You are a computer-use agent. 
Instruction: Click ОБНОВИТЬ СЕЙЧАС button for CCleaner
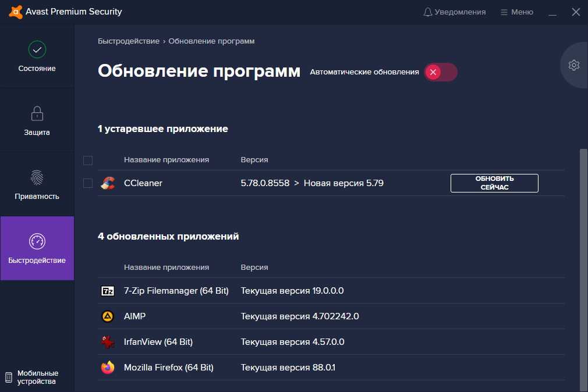point(494,183)
